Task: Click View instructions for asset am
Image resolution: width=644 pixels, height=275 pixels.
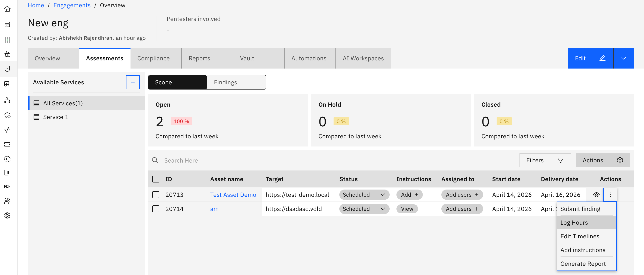Action: [407, 209]
